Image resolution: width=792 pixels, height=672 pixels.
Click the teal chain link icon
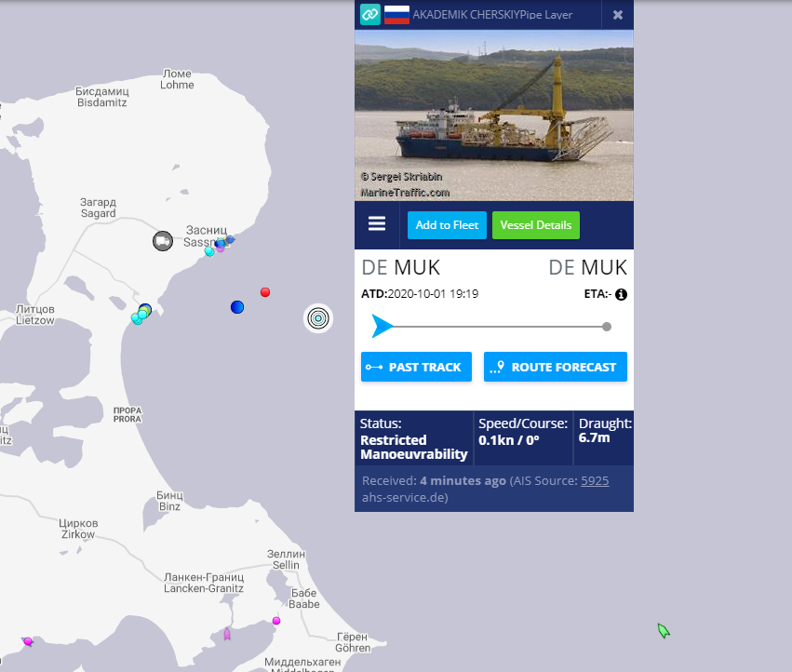click(x=369, y=15)
